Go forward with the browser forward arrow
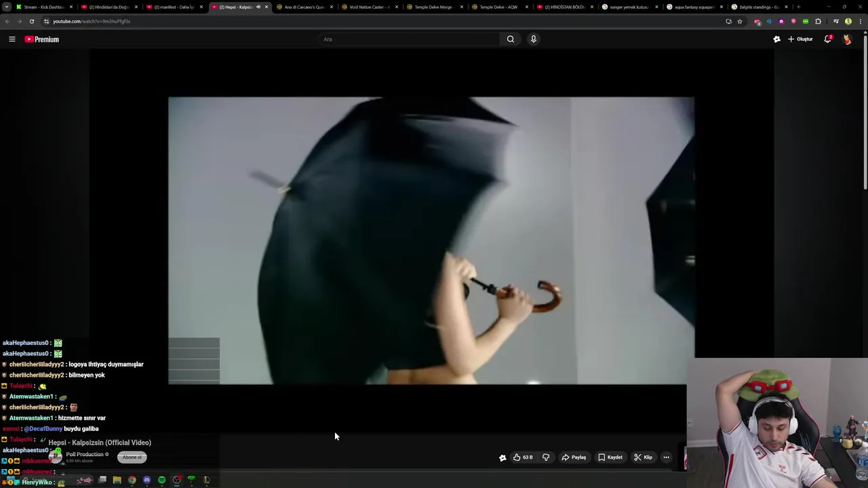 [x=20, y=21]
